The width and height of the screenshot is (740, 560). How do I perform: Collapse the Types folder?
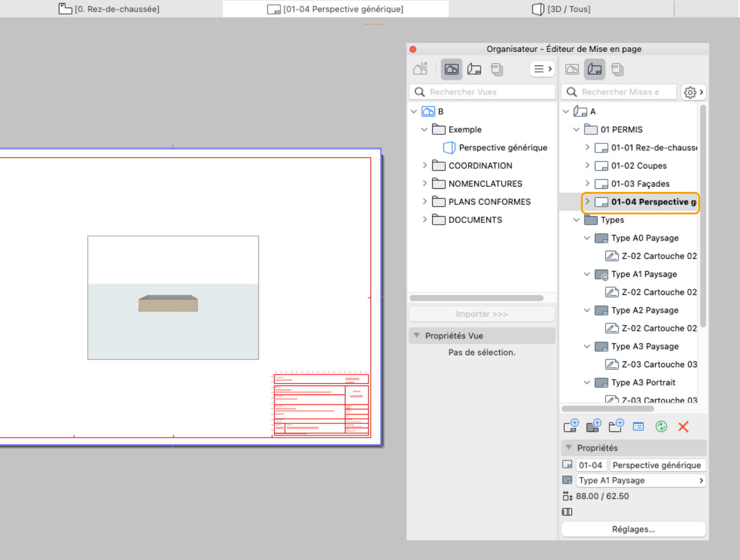coord(576,220)
